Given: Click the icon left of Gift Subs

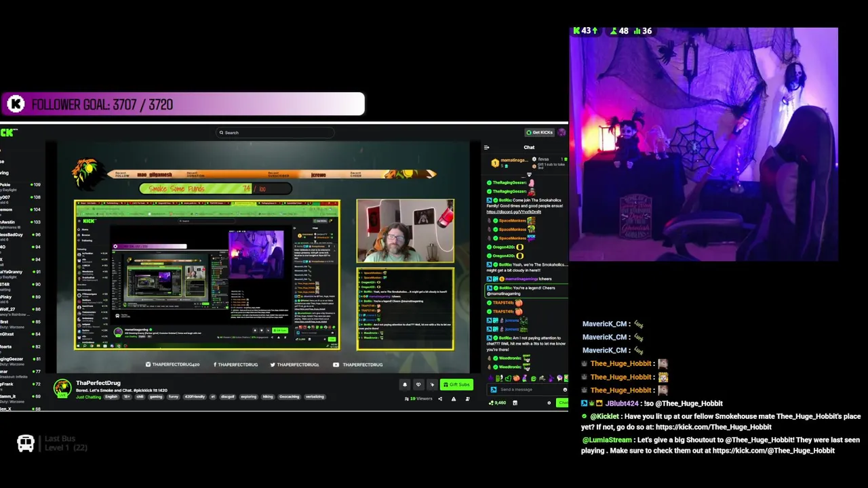Looking at the screenshot, I should (432, 384).
